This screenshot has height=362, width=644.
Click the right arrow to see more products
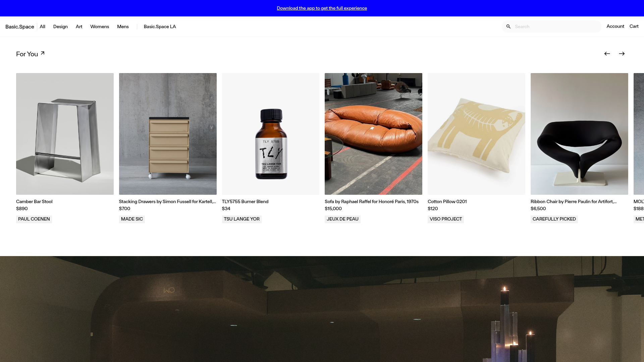[x=622, y=54]
